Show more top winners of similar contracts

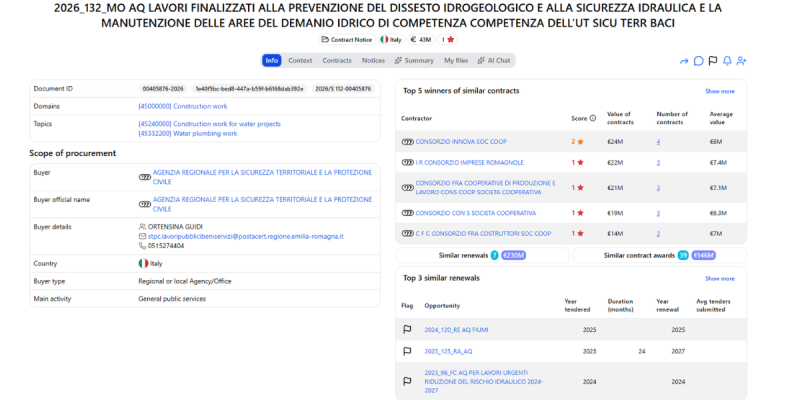click(720, 91)
